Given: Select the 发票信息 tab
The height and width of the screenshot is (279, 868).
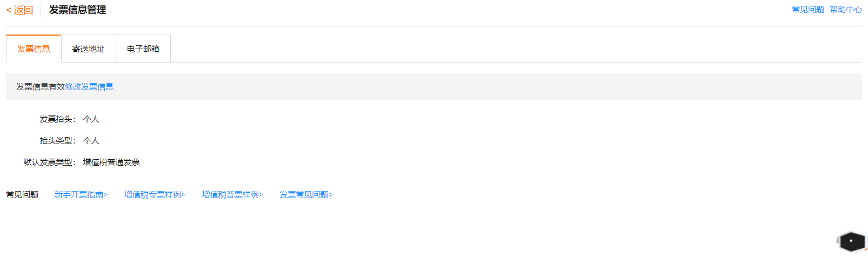Looking at the screenshot, I should click(x=34, y=49).
